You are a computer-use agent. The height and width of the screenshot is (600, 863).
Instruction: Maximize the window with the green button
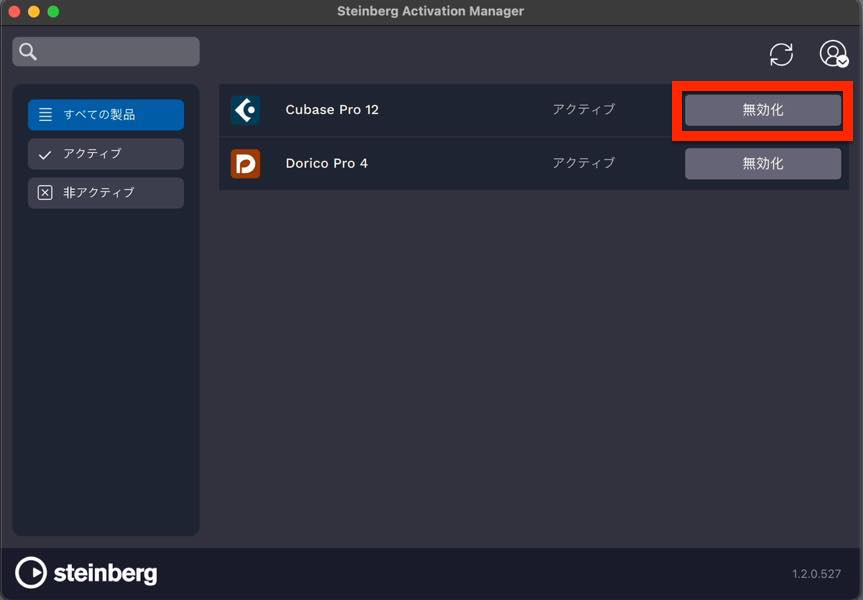[x=53, y=12]
